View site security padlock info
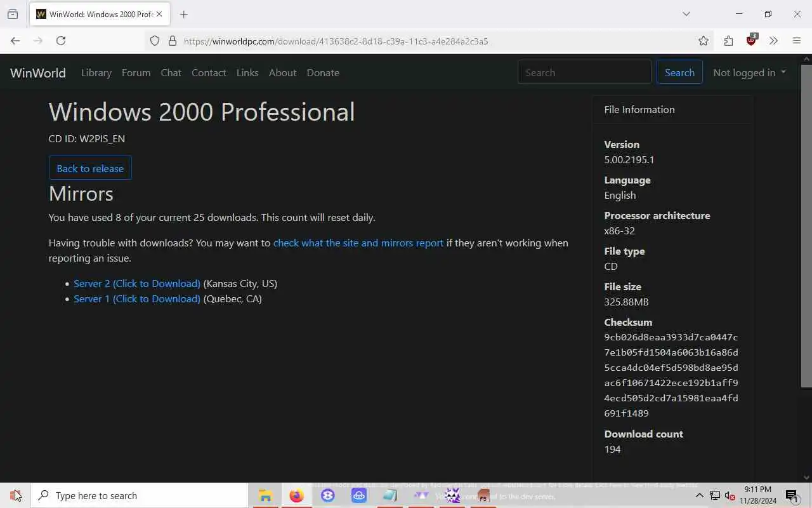The image size is (812, 508). tap(172, 41)
